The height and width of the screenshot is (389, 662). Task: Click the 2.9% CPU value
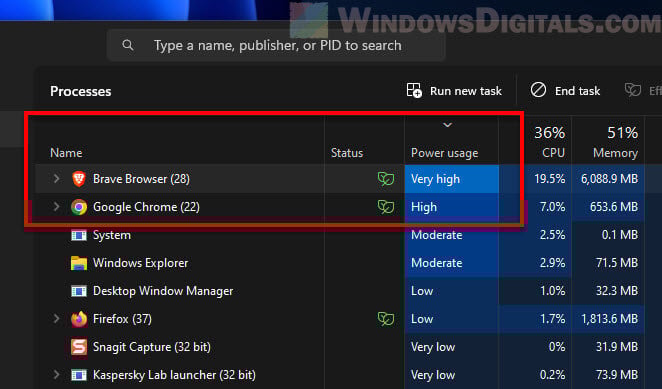552,263
